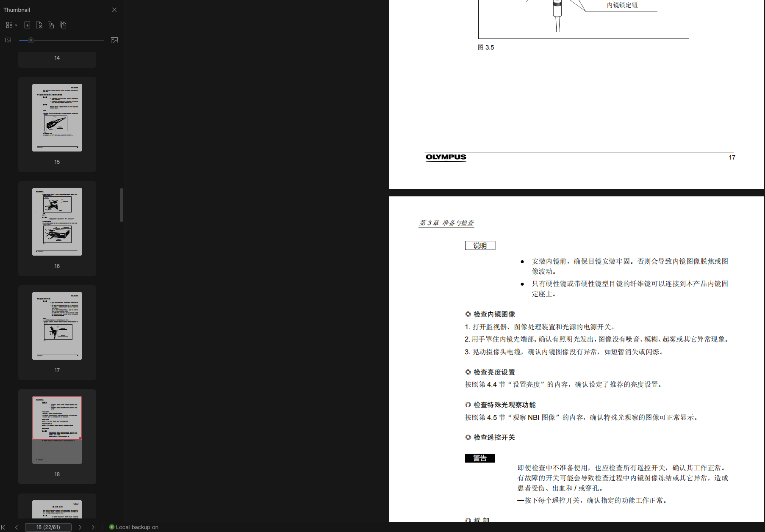Viewport: 765px width, 532px height.
Task: Open the thumbnail grid layout options
Action: [x=8, y=25]
